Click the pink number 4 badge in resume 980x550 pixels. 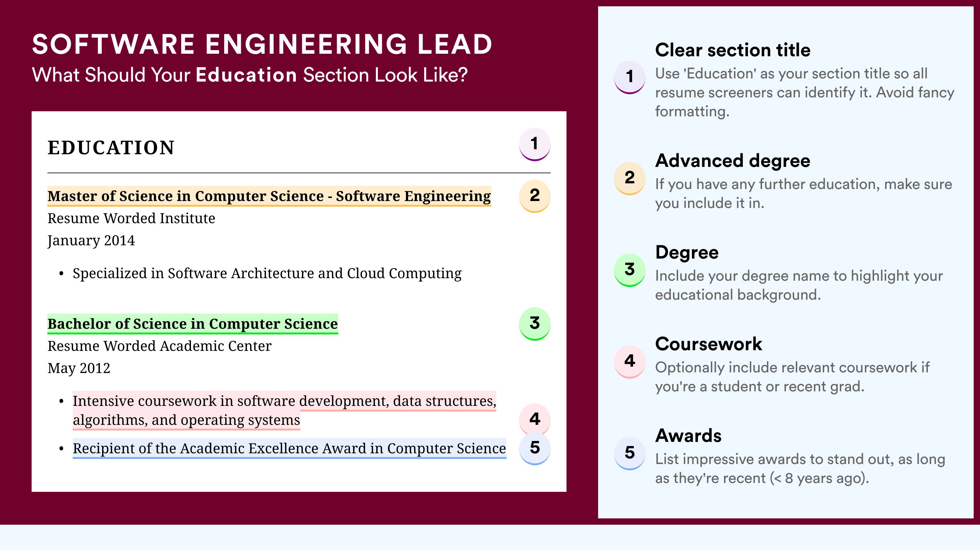pyautogui.click(x=535, y=419)
